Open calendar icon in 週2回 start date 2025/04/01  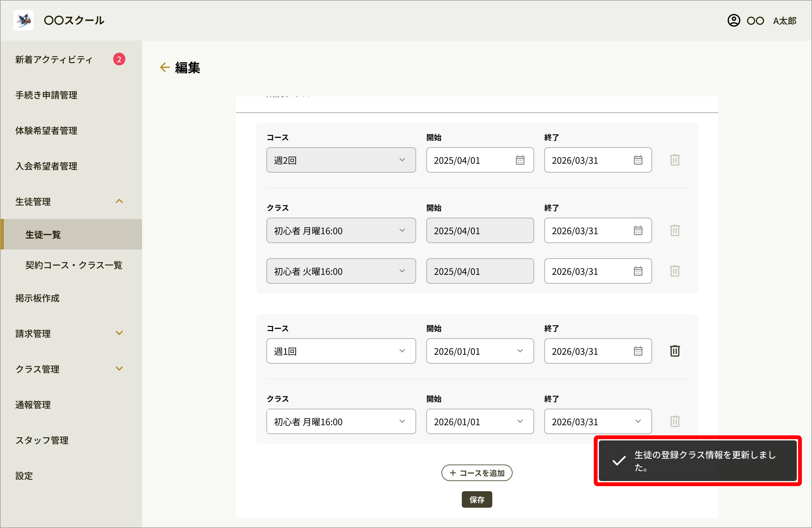(x=520, y=160)
